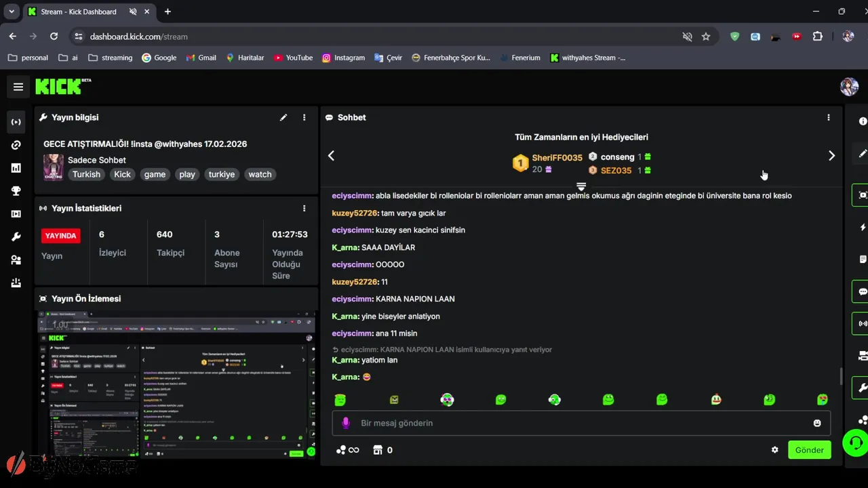Select the turkiye tag

click(222, 174)
